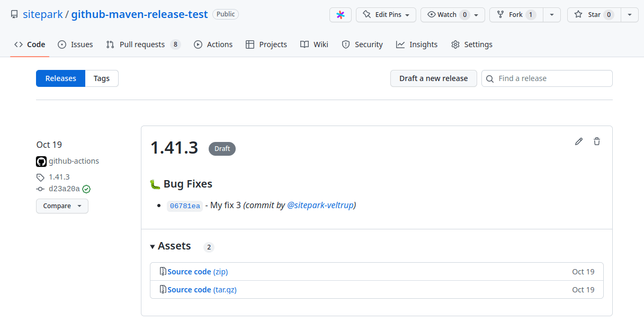Click the file icon beside Source code (zip)
The height and width of the screenshot is (321, 644).
coord(163,271)
